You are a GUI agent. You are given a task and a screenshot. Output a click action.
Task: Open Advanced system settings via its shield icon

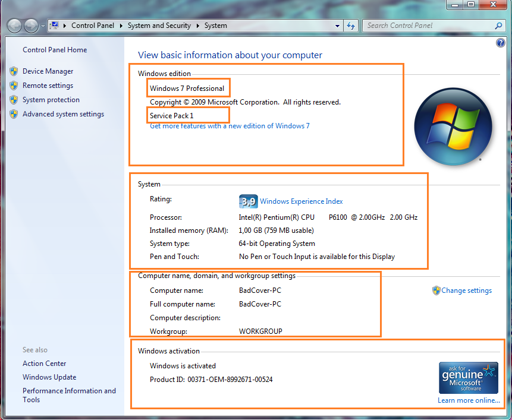13,113
